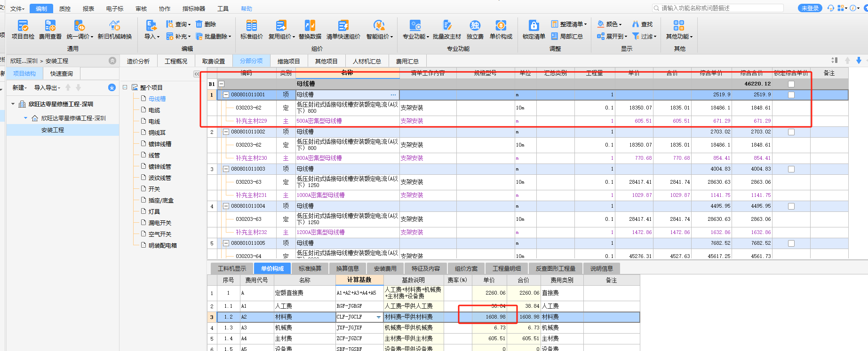Toggle lock-price checkbox for item 080801011004

[x=791, y=206]
